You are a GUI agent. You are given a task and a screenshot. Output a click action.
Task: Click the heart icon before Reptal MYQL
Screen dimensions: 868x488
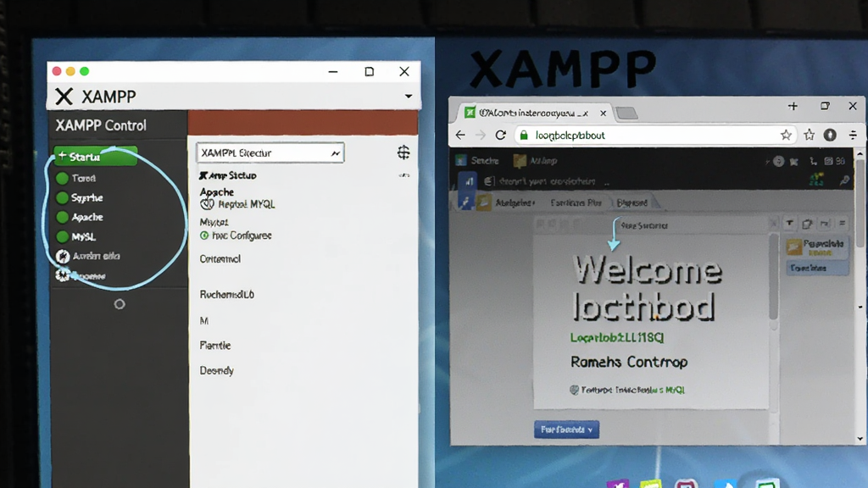(x=207, y=204)
